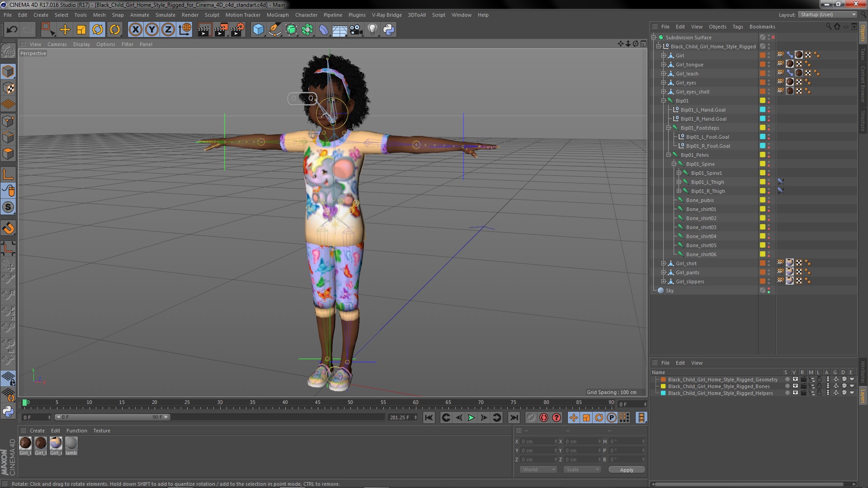This screenshot has height=488, width=868.
Task: Select the Move tool
Action: [65, 30]
